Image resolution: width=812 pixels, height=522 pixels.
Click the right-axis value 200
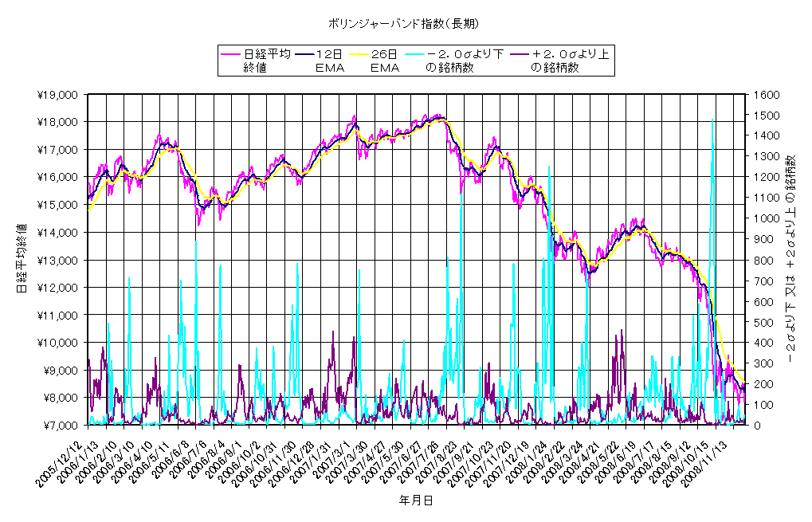(x=764, y=384)
